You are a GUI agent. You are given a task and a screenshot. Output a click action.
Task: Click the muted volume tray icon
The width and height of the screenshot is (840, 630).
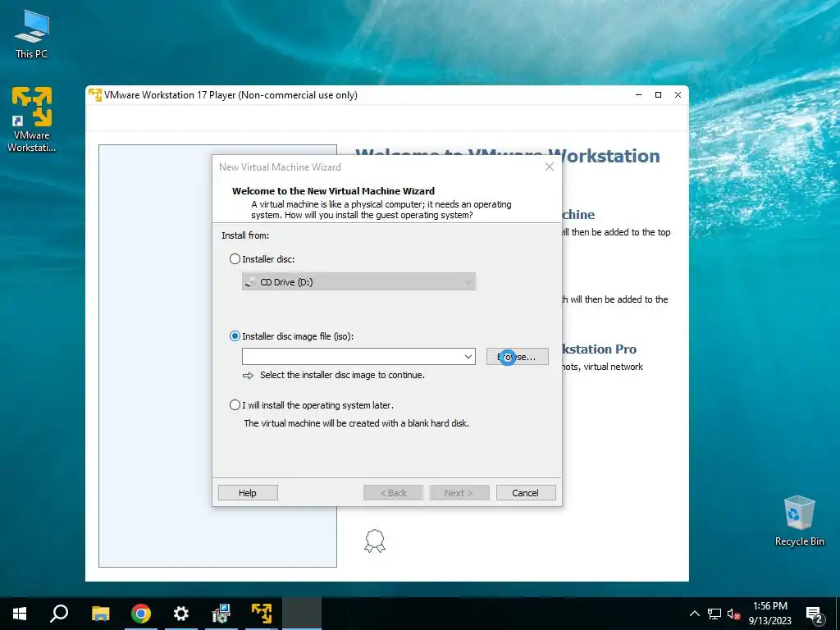[734, 614]
